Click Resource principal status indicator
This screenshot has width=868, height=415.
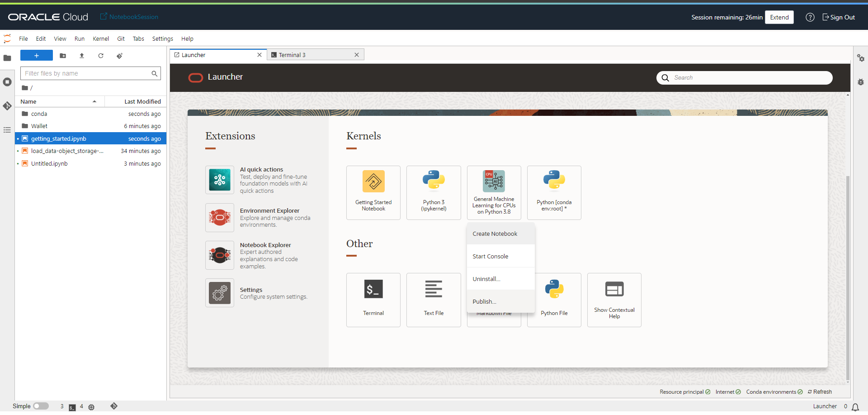685,392
